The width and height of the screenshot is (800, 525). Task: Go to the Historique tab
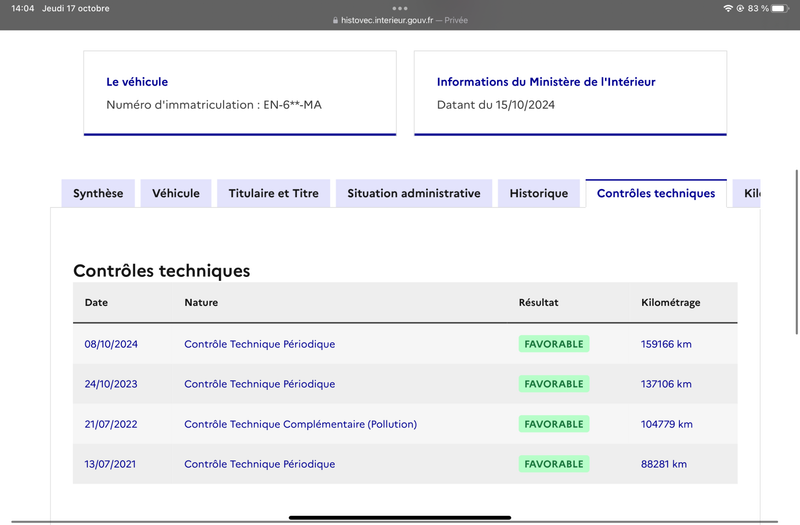click(539, 193)
